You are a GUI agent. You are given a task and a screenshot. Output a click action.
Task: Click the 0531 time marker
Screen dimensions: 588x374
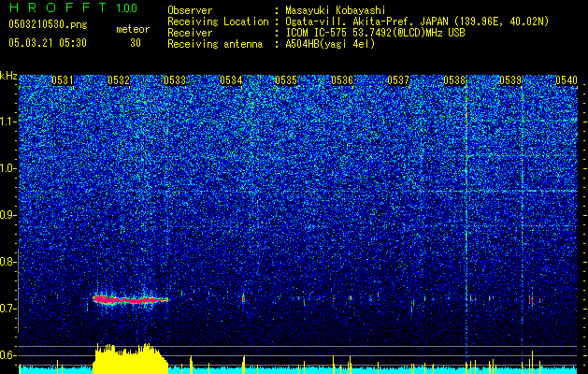(x=63, y=80)
